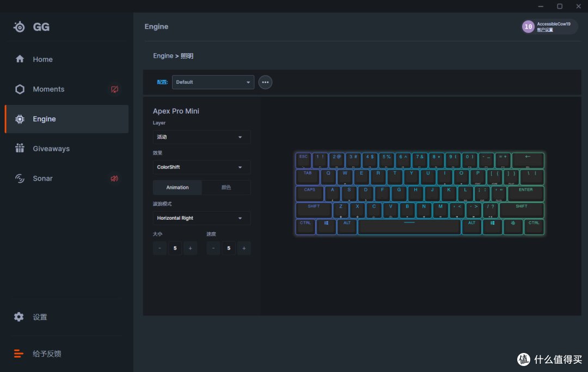Select the left CTRL key

pos(305,227)
